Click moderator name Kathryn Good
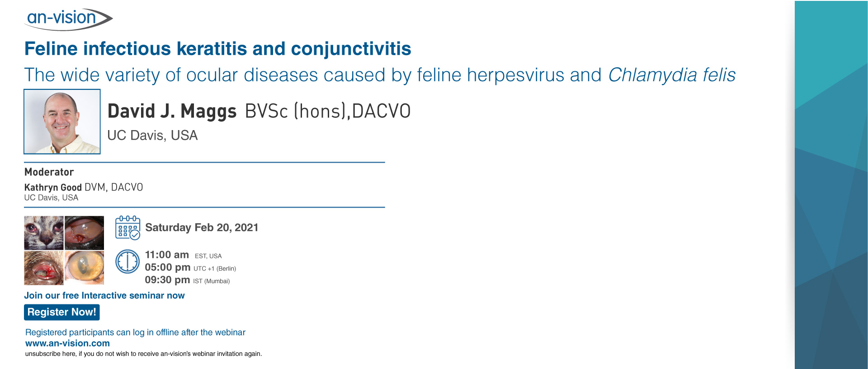The width and height of the screenshot is (868, 369). [x=53, y=187]
